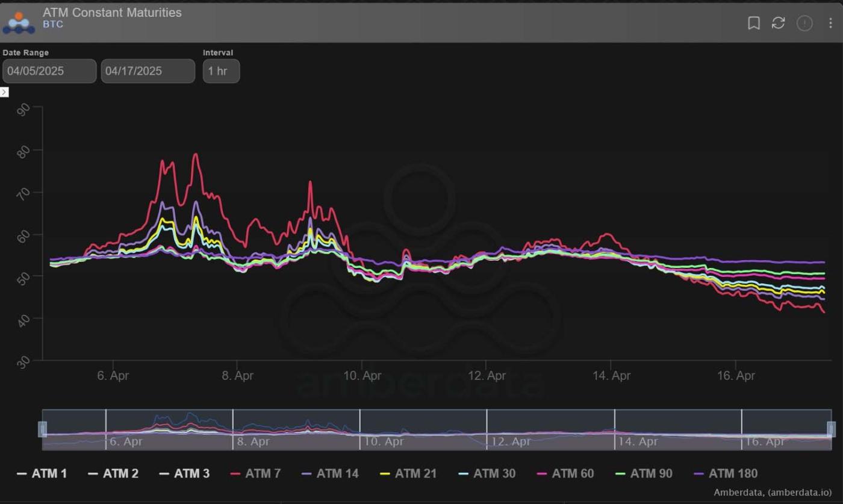
Task: Open end date 04/17/2025 picker
Action: pyautogui.click(x=148, y=71)
